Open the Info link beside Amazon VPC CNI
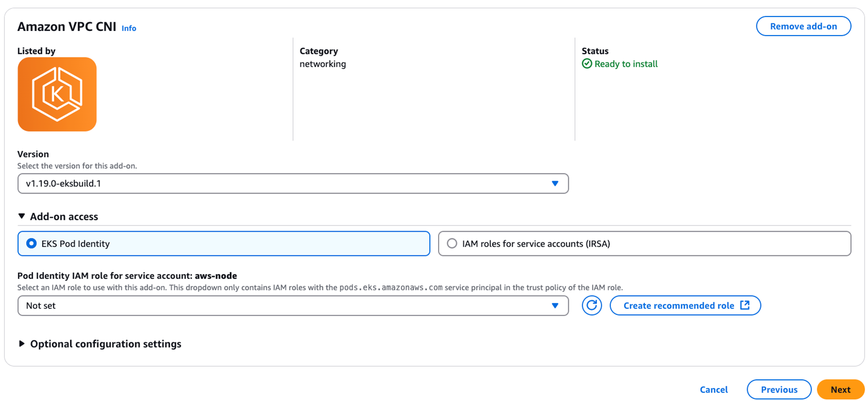 pos(129,28)
